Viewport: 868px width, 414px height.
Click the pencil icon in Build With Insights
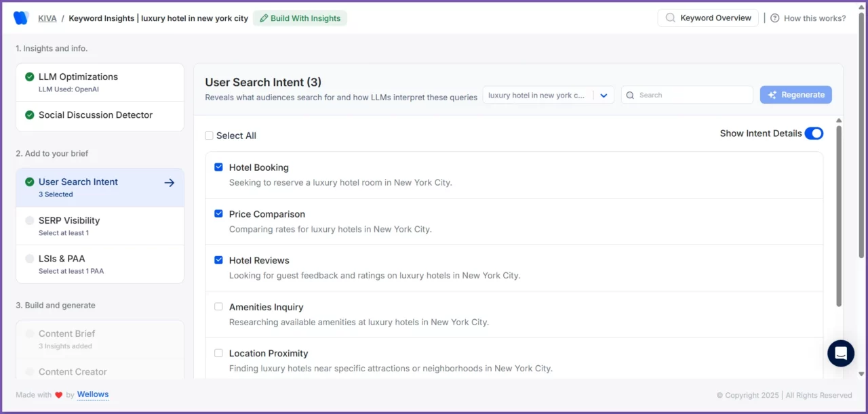coord(263,18)
